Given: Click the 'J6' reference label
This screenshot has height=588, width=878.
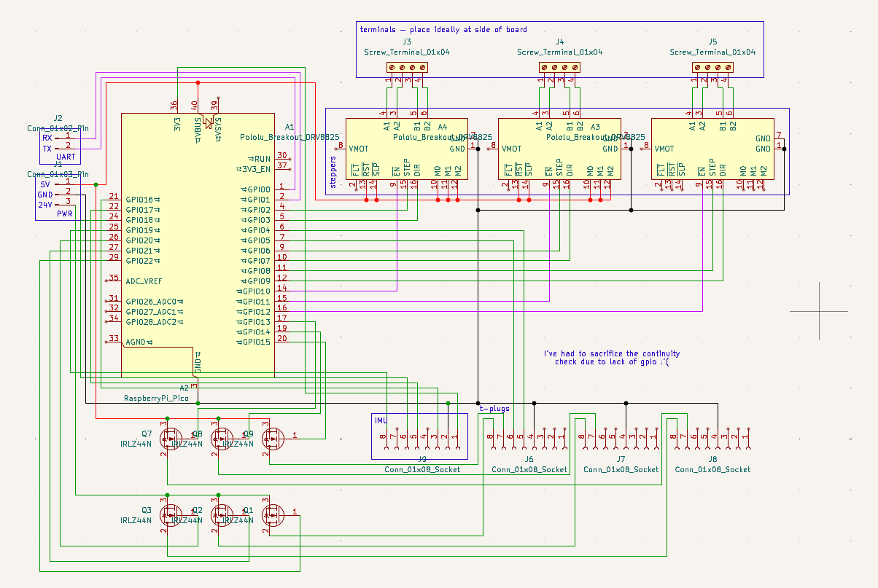Looking at the screenshot, I should [529, 459].
